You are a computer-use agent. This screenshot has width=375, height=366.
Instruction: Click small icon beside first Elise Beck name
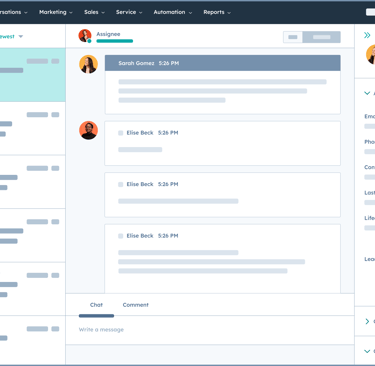(x=121, y=133)
